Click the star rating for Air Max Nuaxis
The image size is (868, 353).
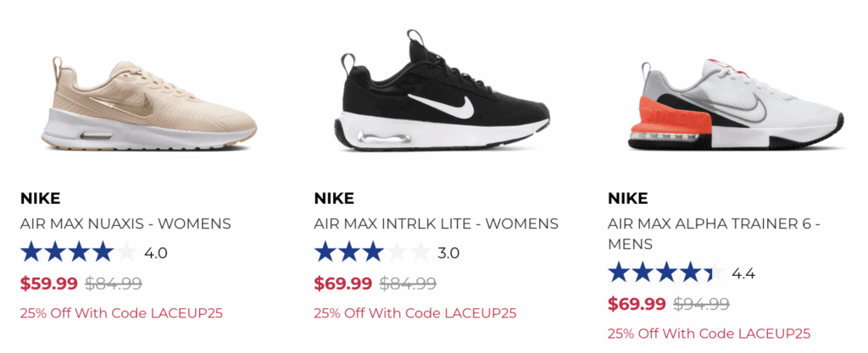tap(78, 252)
